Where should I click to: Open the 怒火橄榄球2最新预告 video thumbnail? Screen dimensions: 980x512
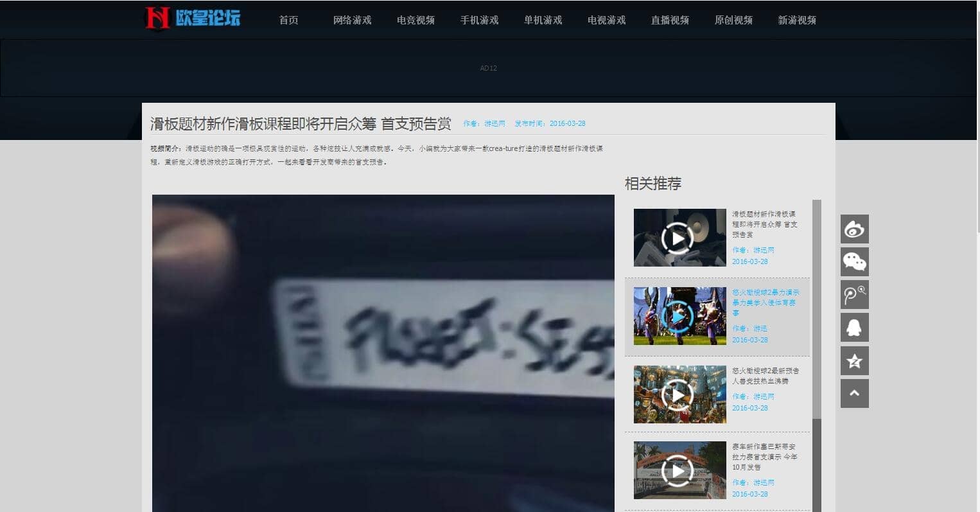click(x=680, y=394)
